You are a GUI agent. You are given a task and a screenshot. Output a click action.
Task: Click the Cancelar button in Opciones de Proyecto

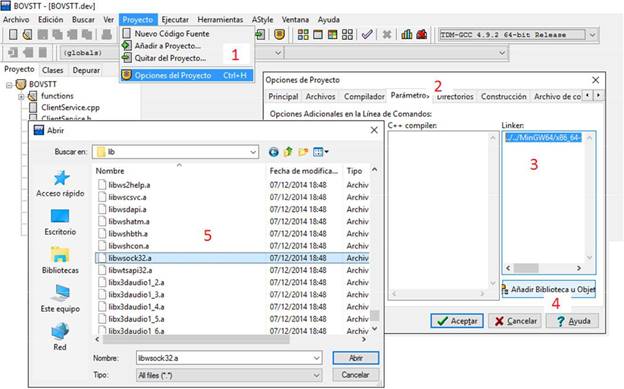coord(515,321)
